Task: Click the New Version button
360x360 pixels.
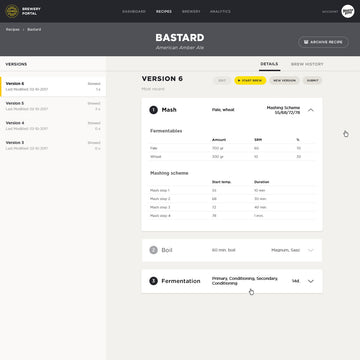Action: point(284,80)
